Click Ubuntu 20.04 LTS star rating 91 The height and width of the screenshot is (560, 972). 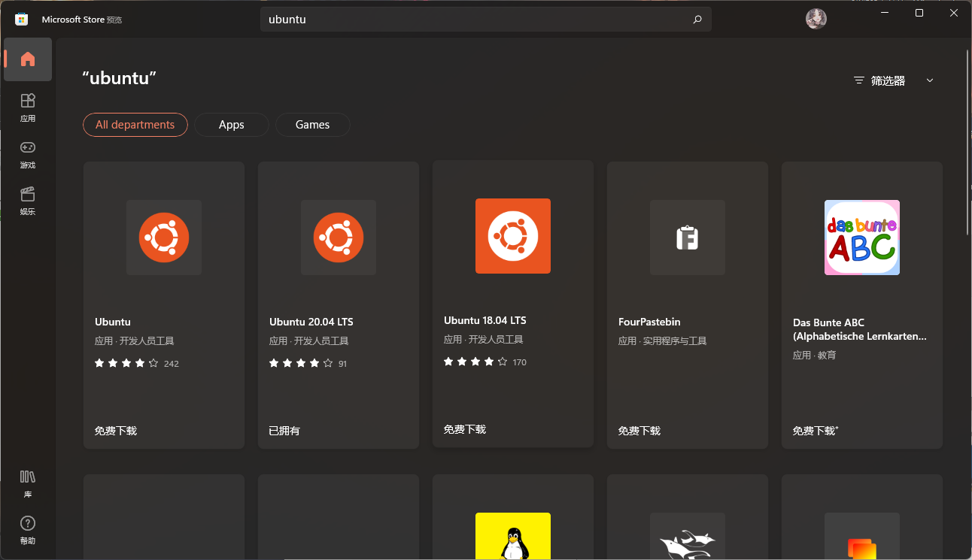tap(308, 363)
